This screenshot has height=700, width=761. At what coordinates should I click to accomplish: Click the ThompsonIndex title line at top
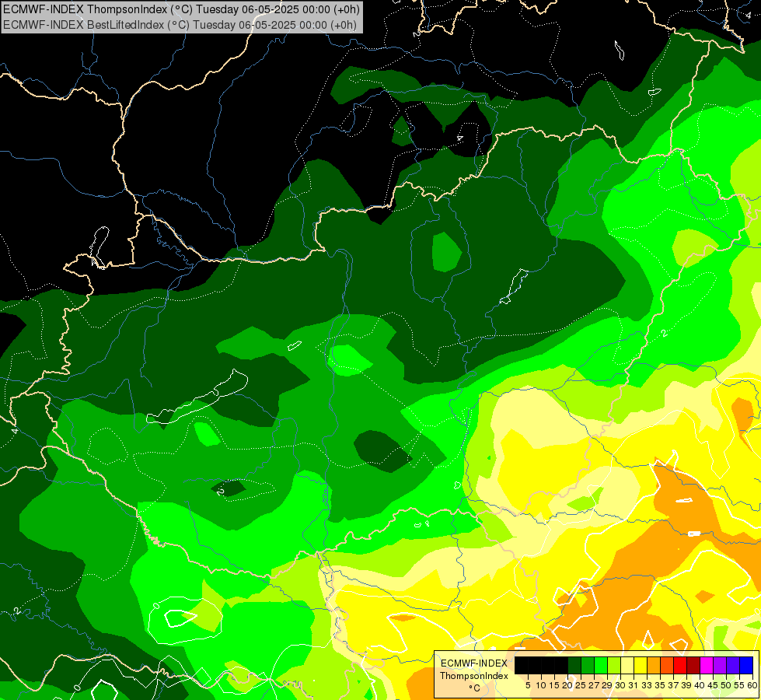[x=181, y=9]
